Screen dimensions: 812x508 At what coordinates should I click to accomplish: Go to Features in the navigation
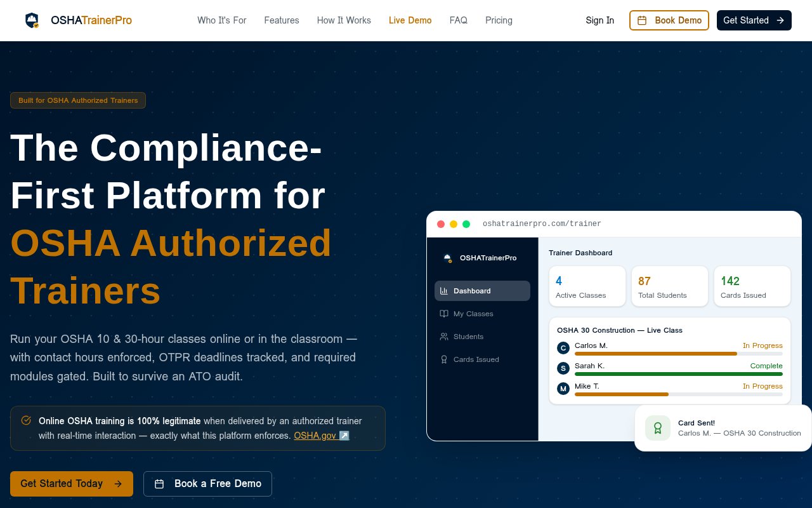coord(282,20)
